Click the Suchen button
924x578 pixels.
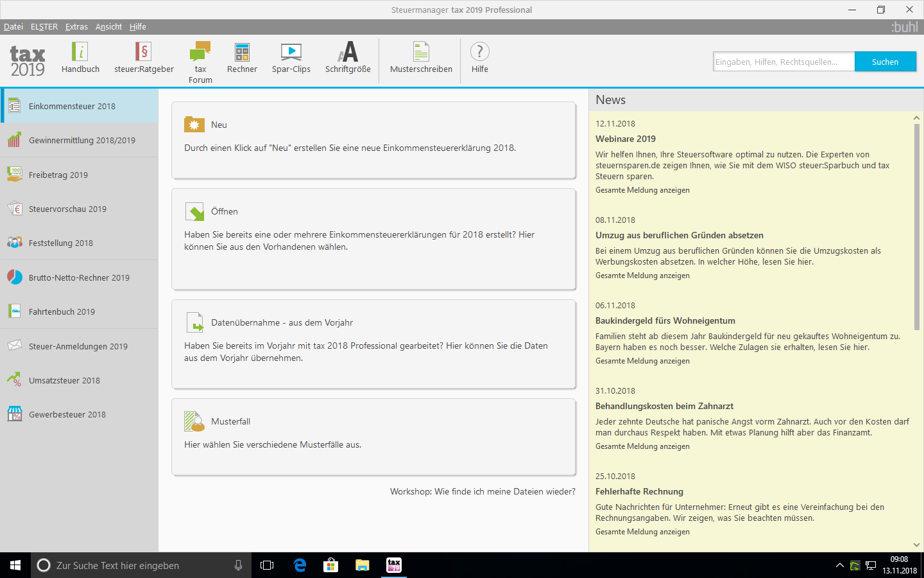pos(885,62)
